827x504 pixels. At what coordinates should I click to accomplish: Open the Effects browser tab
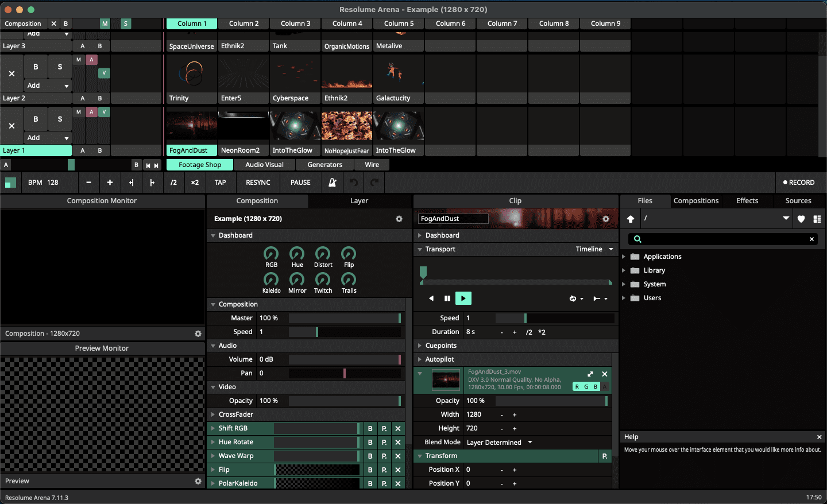[x=747, y=201]
